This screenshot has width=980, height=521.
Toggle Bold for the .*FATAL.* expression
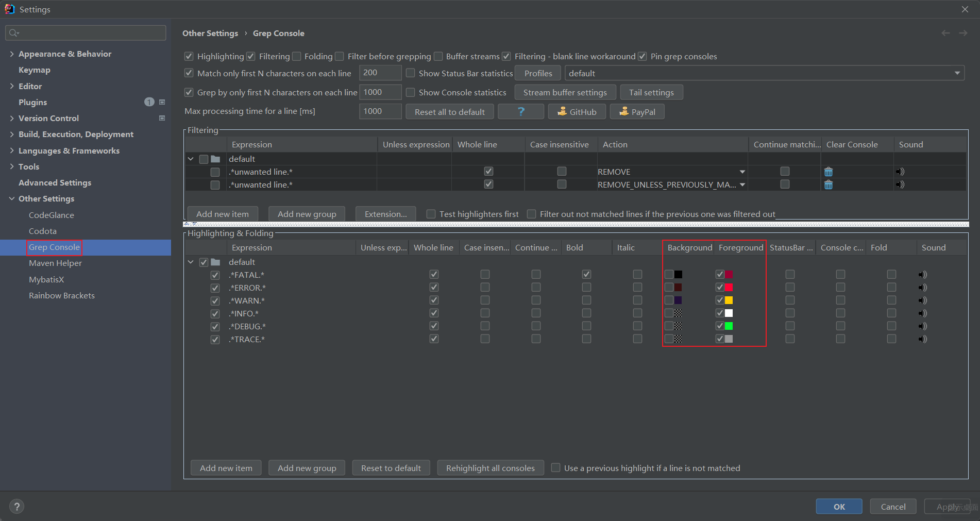pyautogui.click(x=586, y=274)
